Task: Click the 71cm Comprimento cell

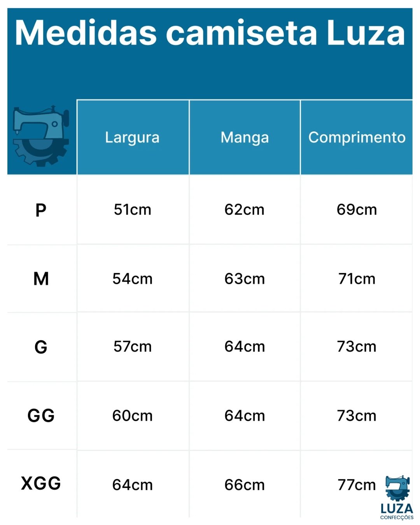Action: click(x=357, y=279)
